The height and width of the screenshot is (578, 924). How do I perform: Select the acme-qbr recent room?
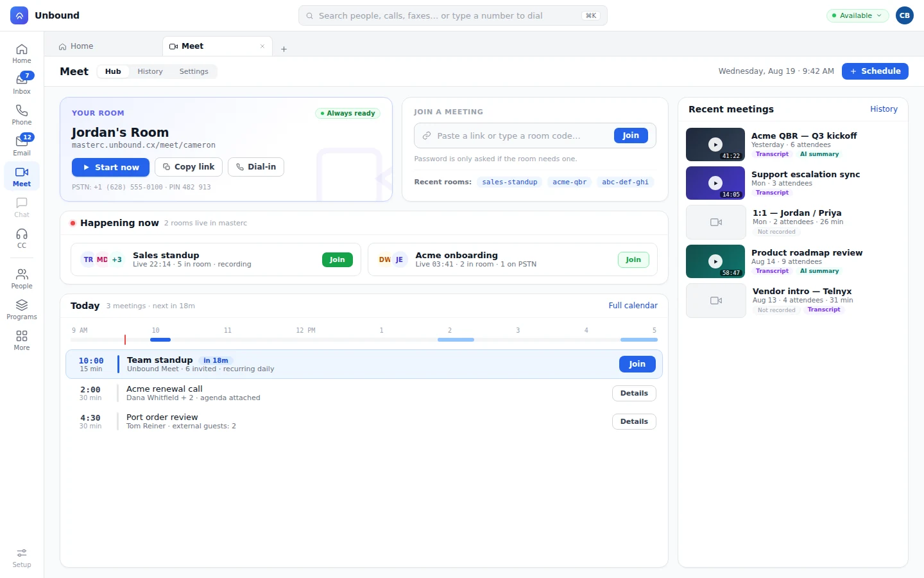pos(570,182)
